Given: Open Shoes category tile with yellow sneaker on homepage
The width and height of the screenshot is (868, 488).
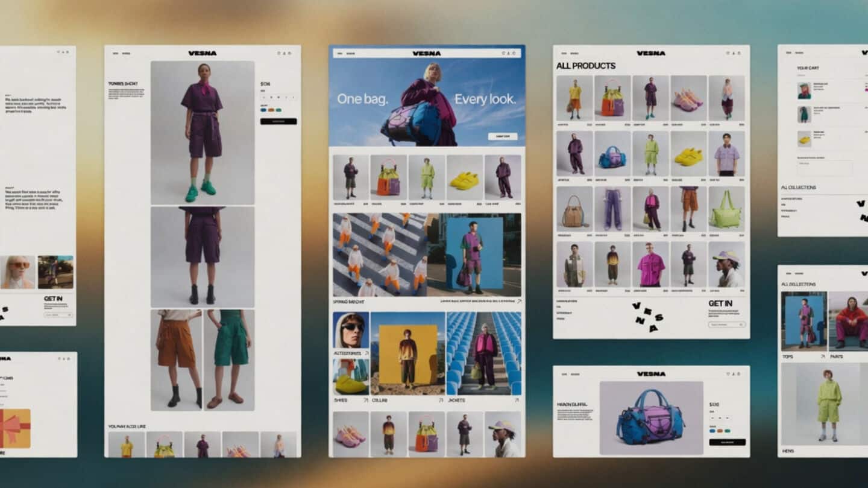Looking at the screenshot, I should tap(351, 377).
